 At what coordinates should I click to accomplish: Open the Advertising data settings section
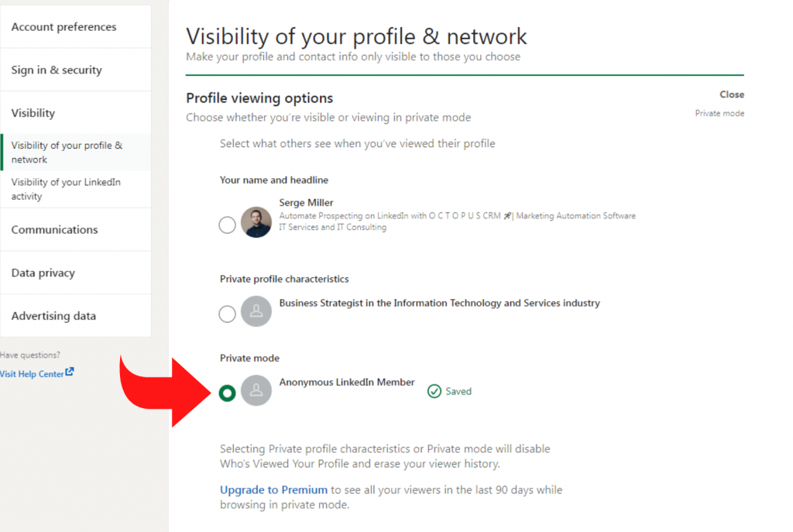tap(53, 316)
